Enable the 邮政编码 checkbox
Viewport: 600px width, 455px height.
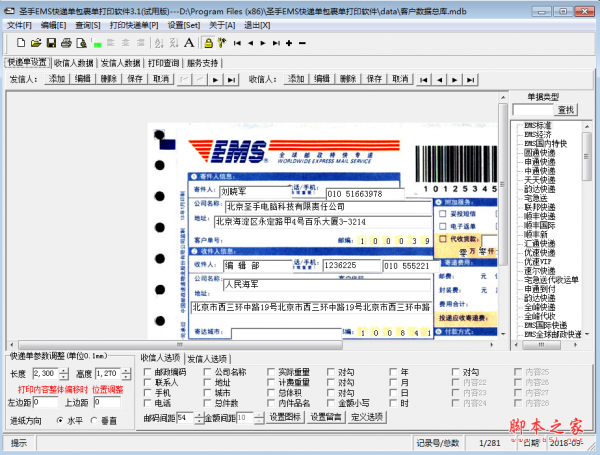[x=147, y=372]
